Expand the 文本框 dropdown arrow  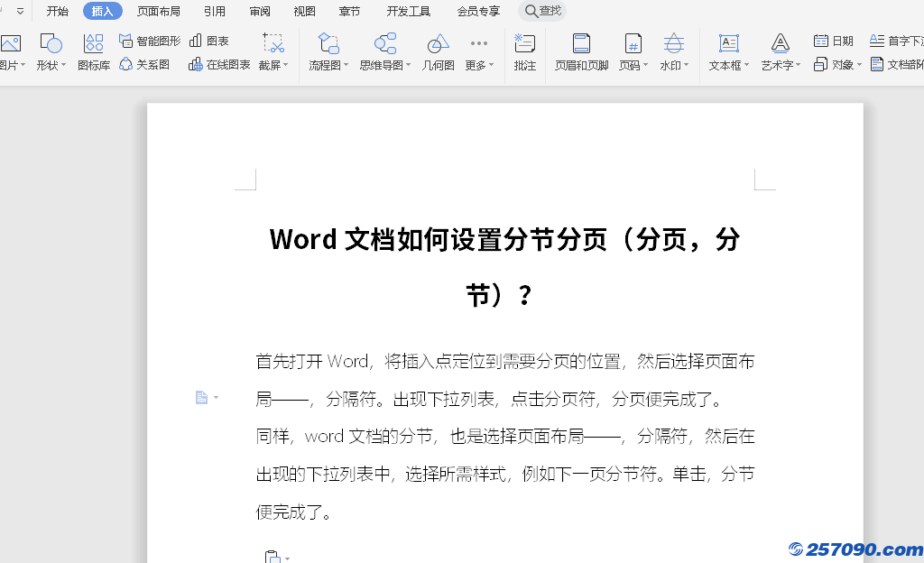click(746, 65)
